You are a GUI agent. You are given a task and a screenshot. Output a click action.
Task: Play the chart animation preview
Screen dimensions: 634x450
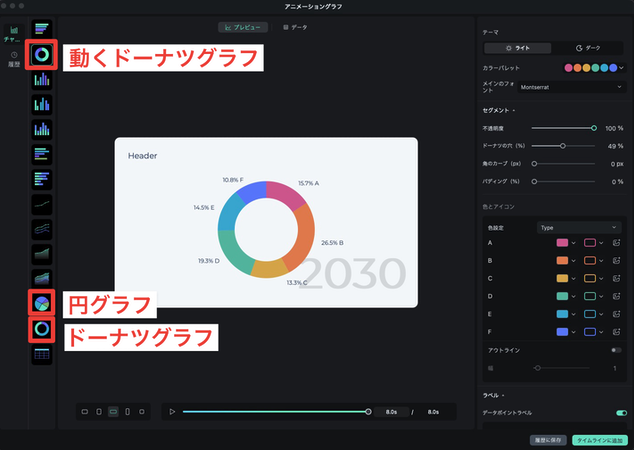[x=172, y=412]
